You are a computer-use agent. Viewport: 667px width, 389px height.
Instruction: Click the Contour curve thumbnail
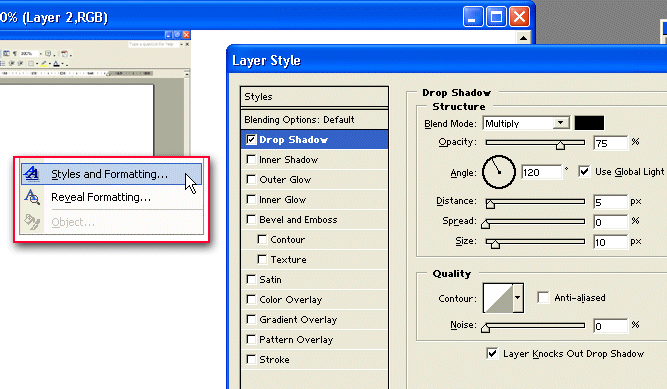click(498, 298)
